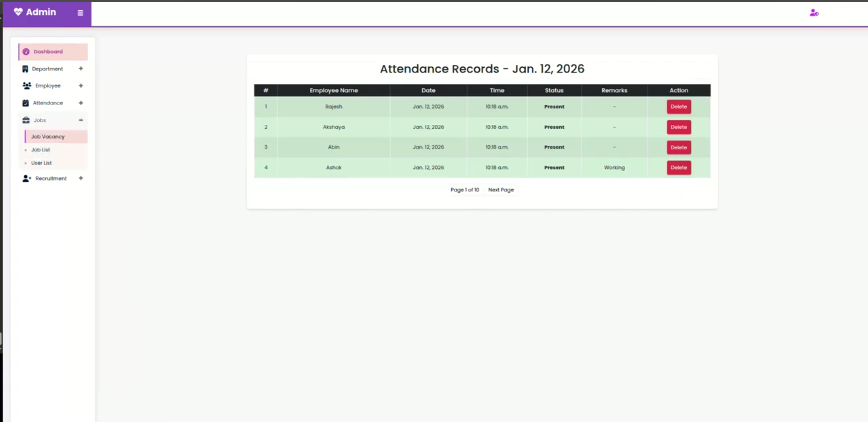868x422 pixels.
Task: Select Job List submenu item
Action: 40,150
